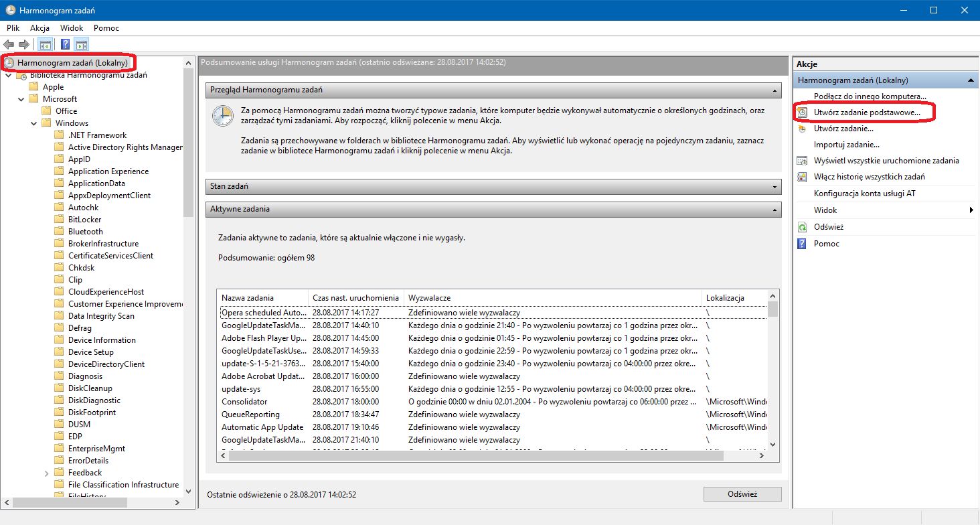Select the Consolidator task row
The height and width of the screenshot is (525, 980).
(x=492, y=402)
